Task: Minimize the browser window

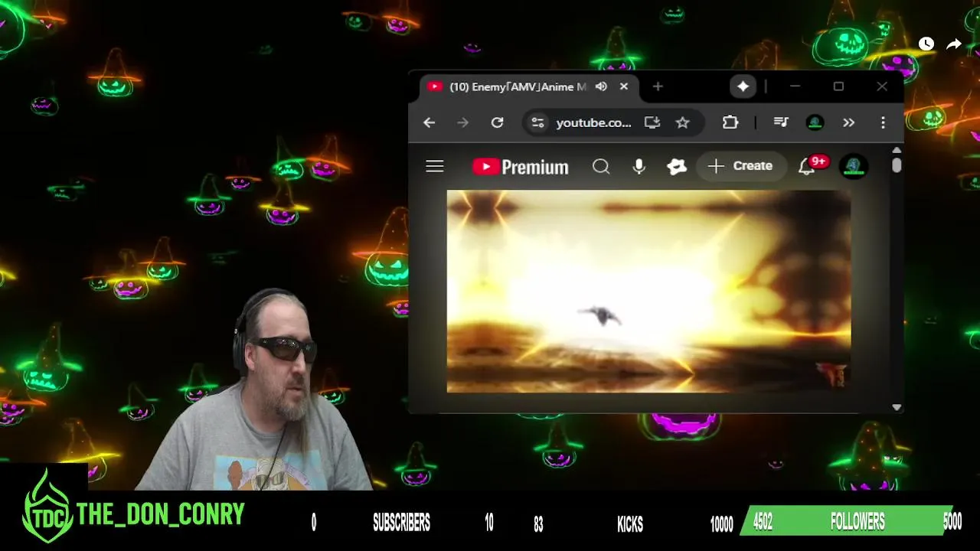Action: 795,86
